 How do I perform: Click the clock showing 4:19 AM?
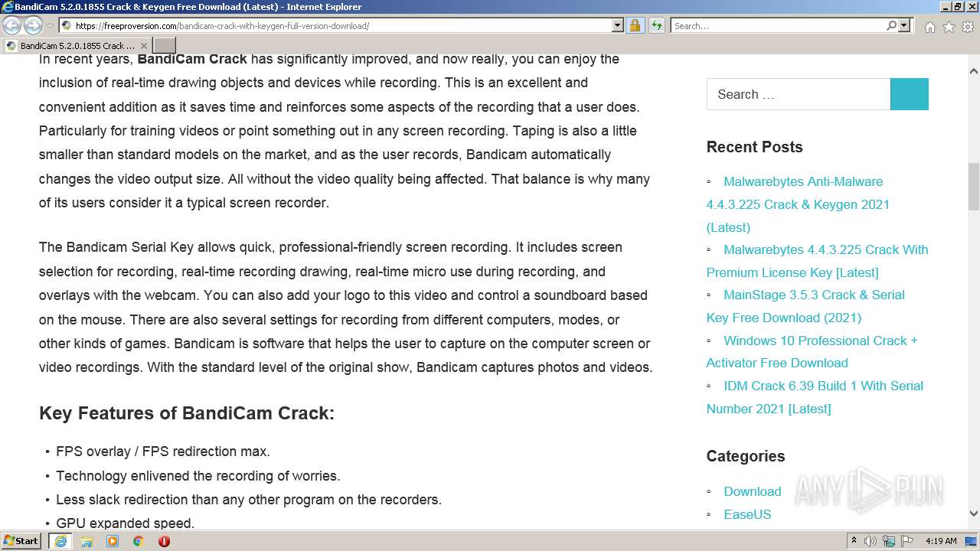click(x=941, y=541)
